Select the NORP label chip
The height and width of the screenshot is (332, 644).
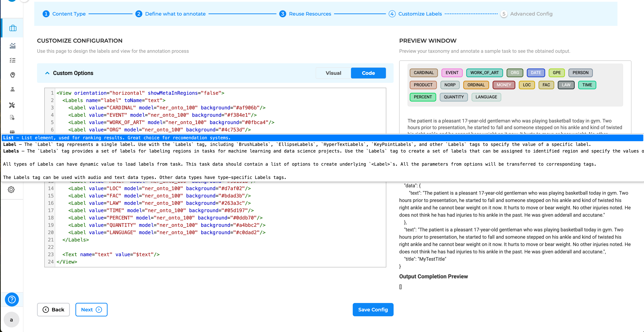pos(450,85)
